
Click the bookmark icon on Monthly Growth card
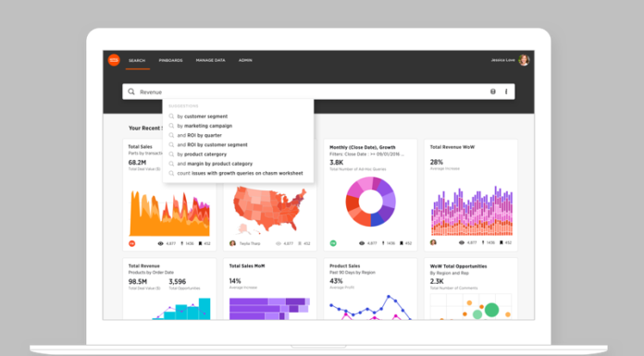click(402, 243)
